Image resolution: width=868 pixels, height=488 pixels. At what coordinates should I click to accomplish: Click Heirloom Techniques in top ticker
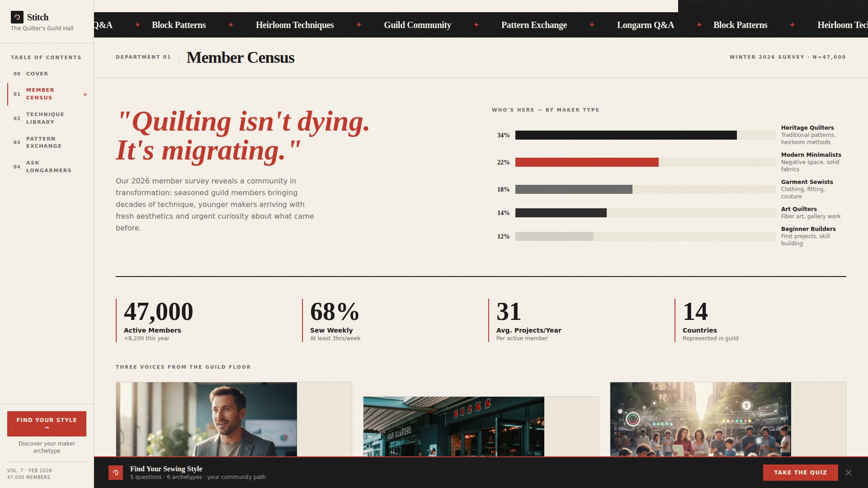(295, 25)
